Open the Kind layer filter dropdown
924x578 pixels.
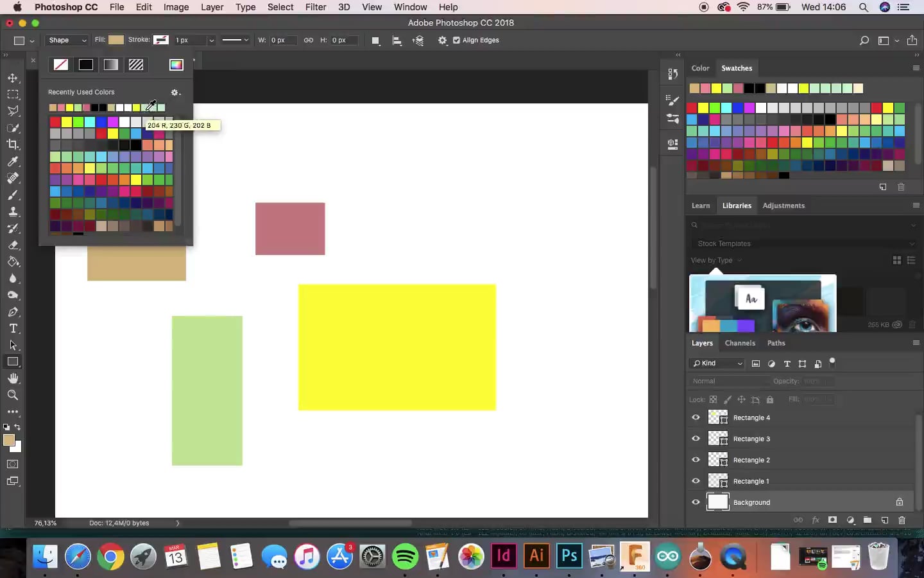click(x=717, y=363)
